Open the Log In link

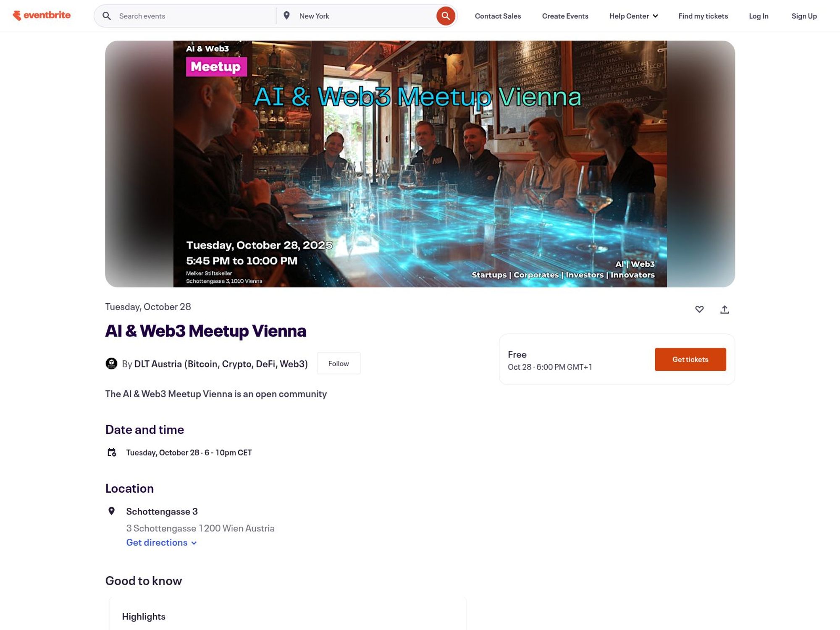[759, 16]
